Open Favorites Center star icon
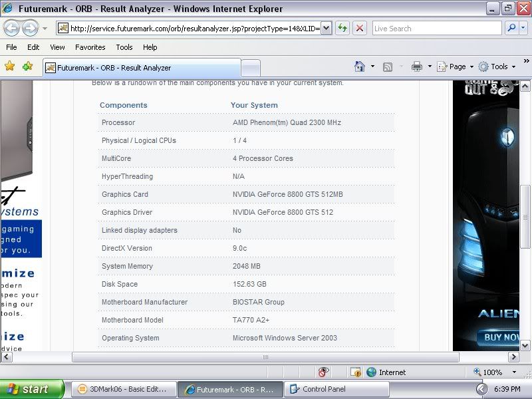 point(9,66)
